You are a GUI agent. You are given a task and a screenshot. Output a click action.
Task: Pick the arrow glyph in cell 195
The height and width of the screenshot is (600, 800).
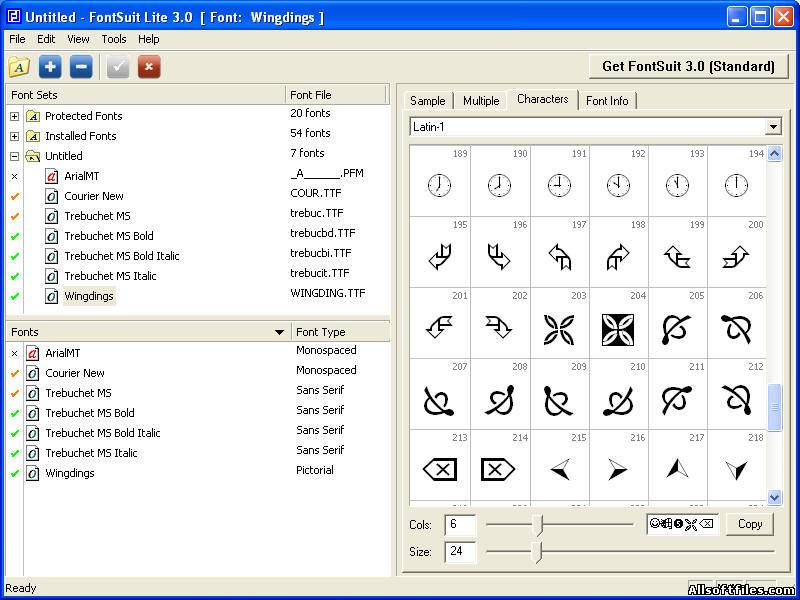point(440,256)
